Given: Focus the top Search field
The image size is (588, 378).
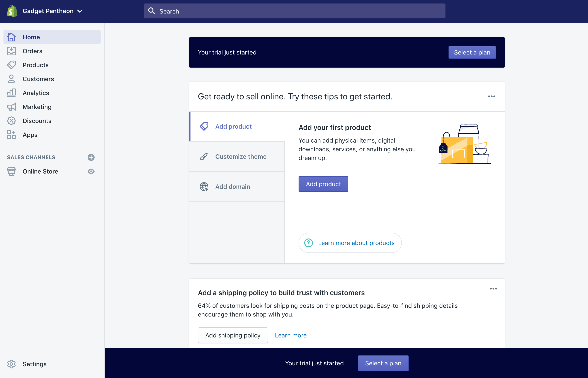Looking at the screenshot, I should (294, 11).
